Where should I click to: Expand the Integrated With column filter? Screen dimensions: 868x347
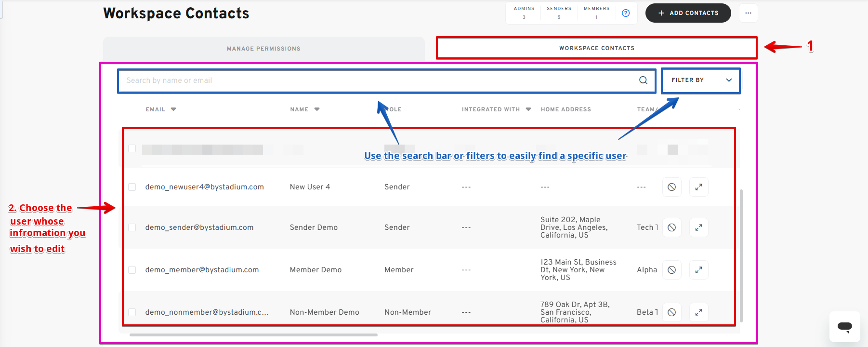click(x=528, y=109)
